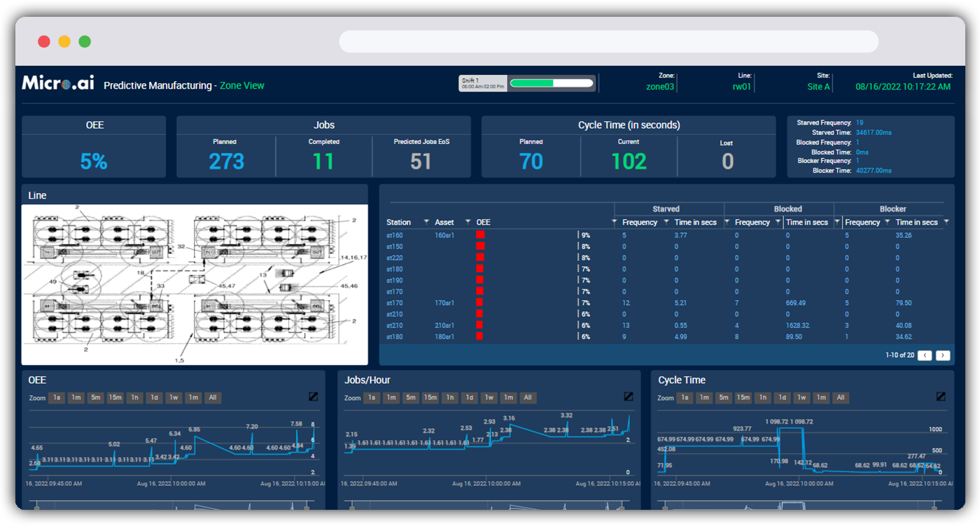Screen dimensions: 980x528
Task: Filter the Blocker Frequency column
Action: pyautogui.click(x=888, y=222)
